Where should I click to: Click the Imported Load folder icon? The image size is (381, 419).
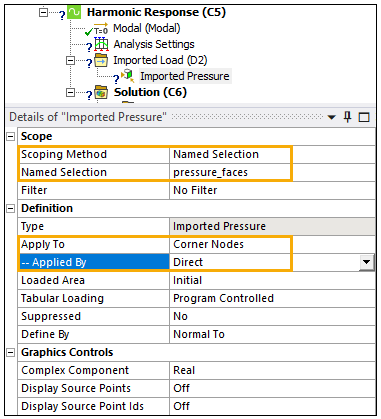(101, 60)
